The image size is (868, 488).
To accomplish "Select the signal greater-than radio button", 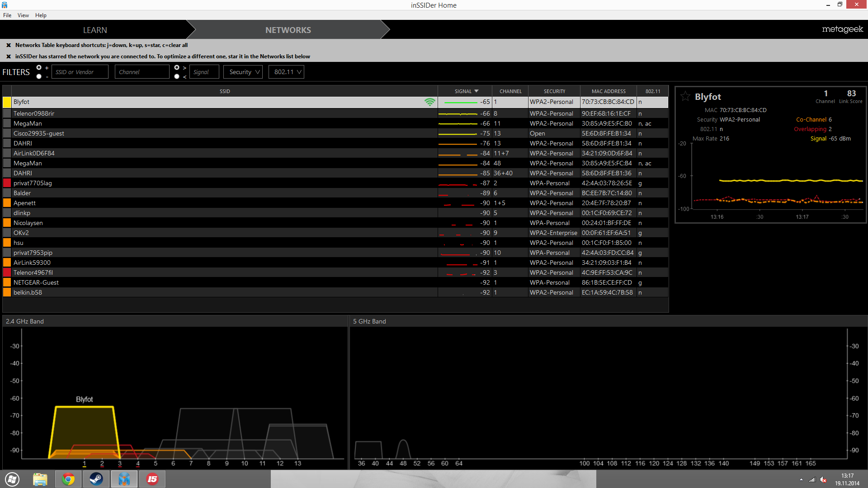I will [177, 68].
